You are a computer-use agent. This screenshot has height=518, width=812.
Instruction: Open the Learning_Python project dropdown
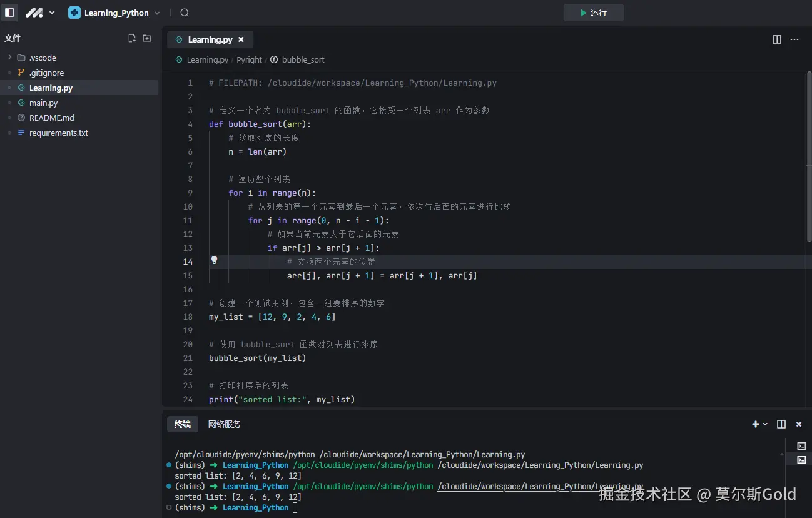[114, 13]
